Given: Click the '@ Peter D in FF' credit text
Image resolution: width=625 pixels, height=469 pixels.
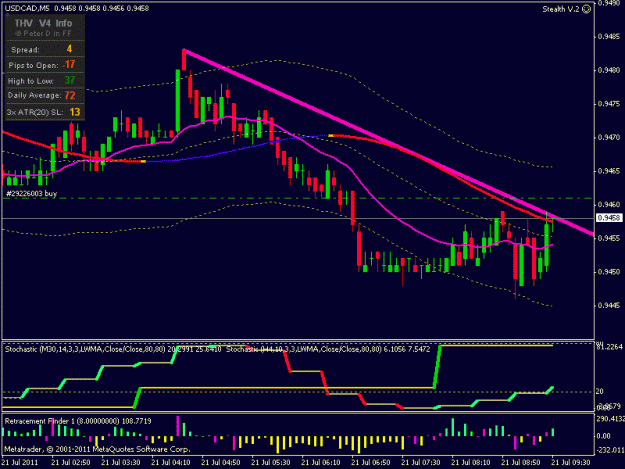Looking at the screenshot, I should click(x=43, y=33).
